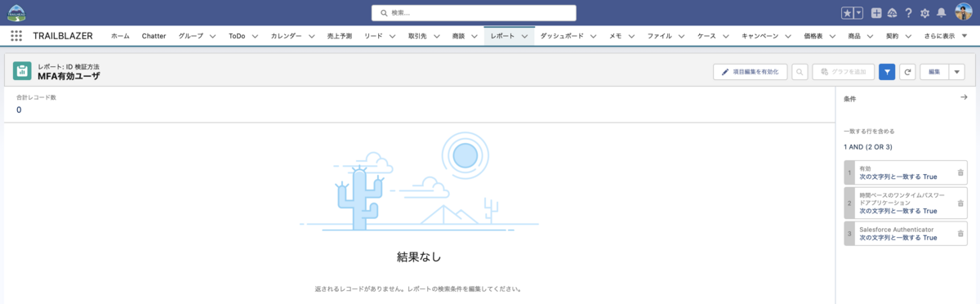Expand the 取引先 tab chevron
Screen dimensions: 980x304
[436, 37]
